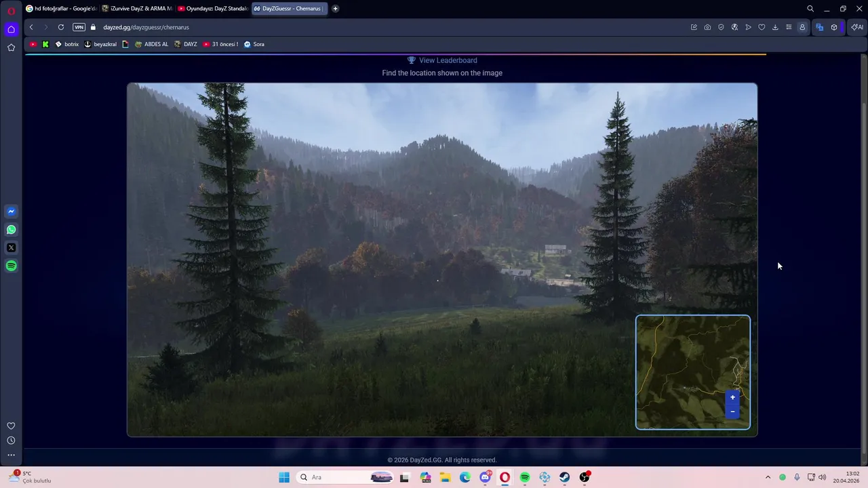Viewport: 868px width, 488px height.
Task: Open the Sora bookmark
Action: click(254, 44)
